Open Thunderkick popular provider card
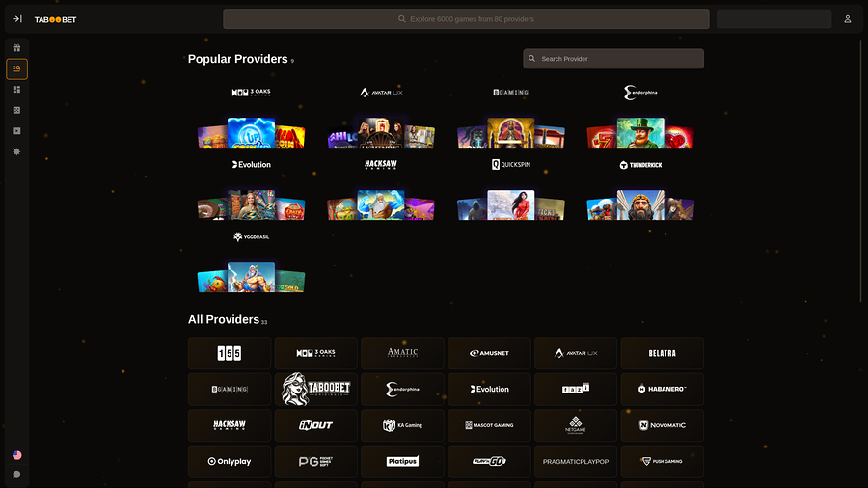The image size is (868, 488). click(640, 189)
